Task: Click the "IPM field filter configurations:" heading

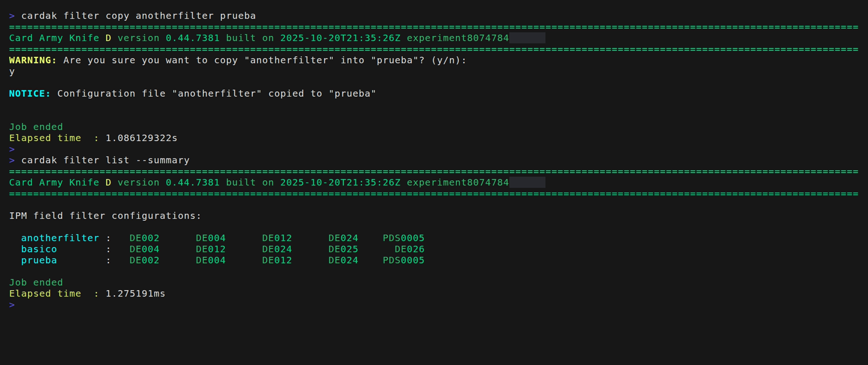Action: click(x=105, y=216)
